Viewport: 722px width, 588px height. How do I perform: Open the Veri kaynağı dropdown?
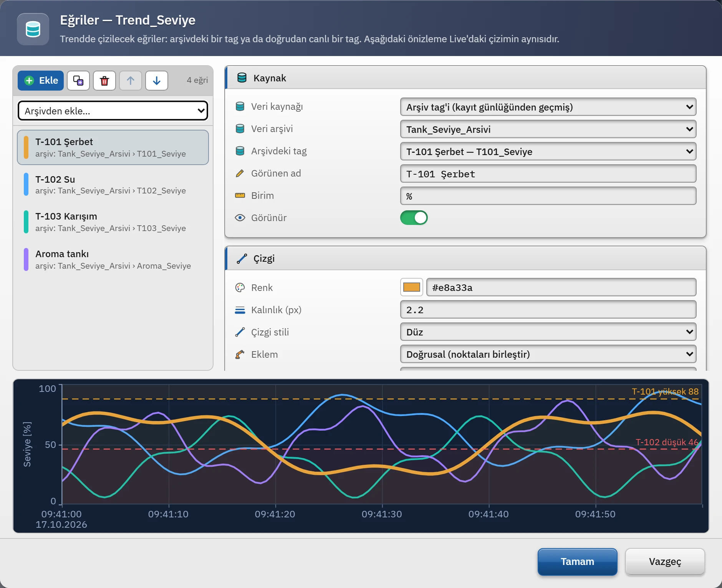[x=548, y=107]
